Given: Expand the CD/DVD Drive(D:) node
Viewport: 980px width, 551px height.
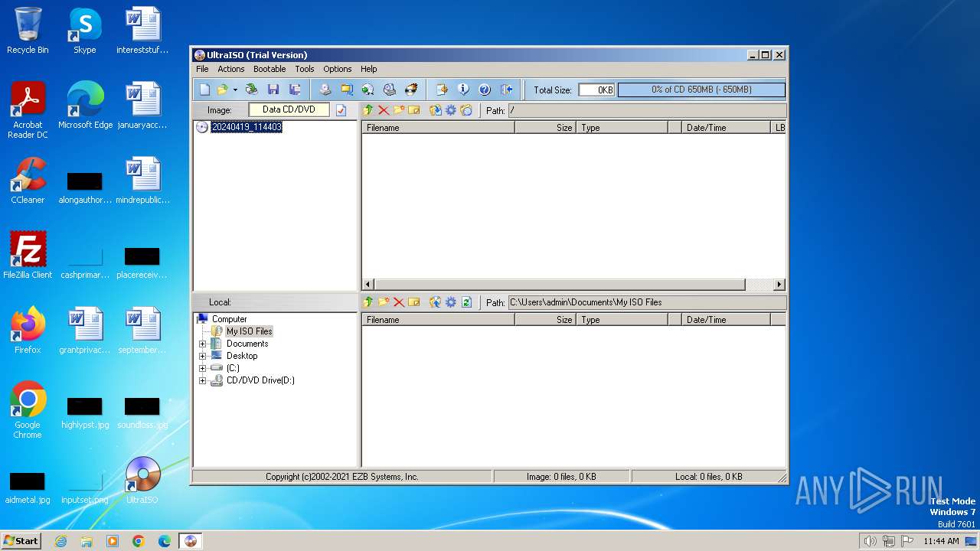Looking at the screenshot, I should pyautogui.click(x=202, y=380).
